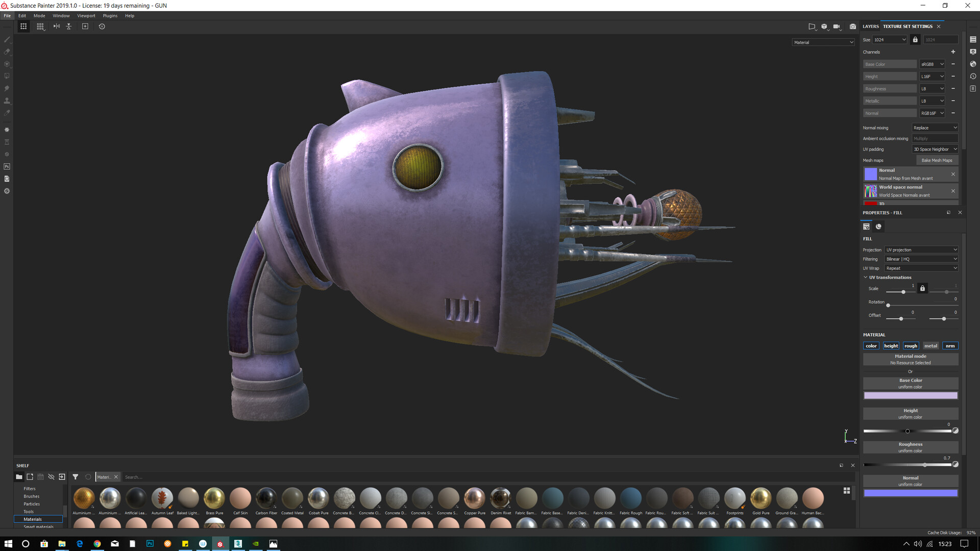The width and height of the screenshot is (980, 551).
Task: Click the Base Color uniform color swatch
Action: point(910,396)
